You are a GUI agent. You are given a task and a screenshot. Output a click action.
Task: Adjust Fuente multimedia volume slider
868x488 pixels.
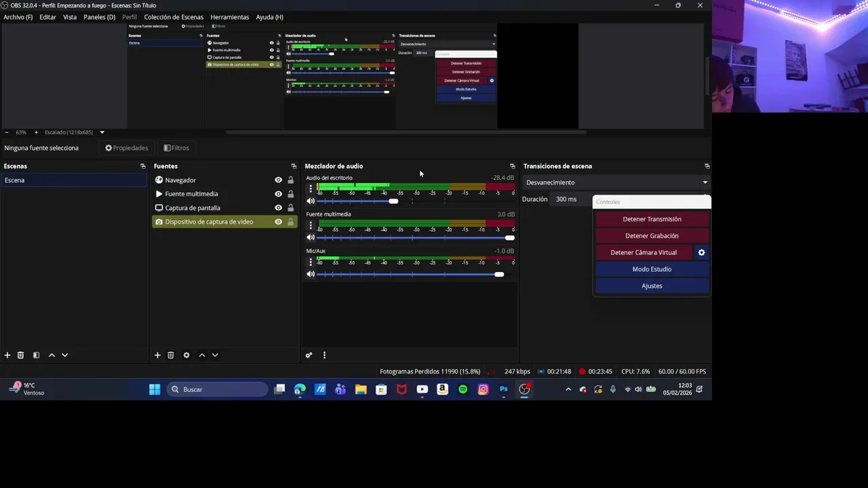tap(509, 238)
